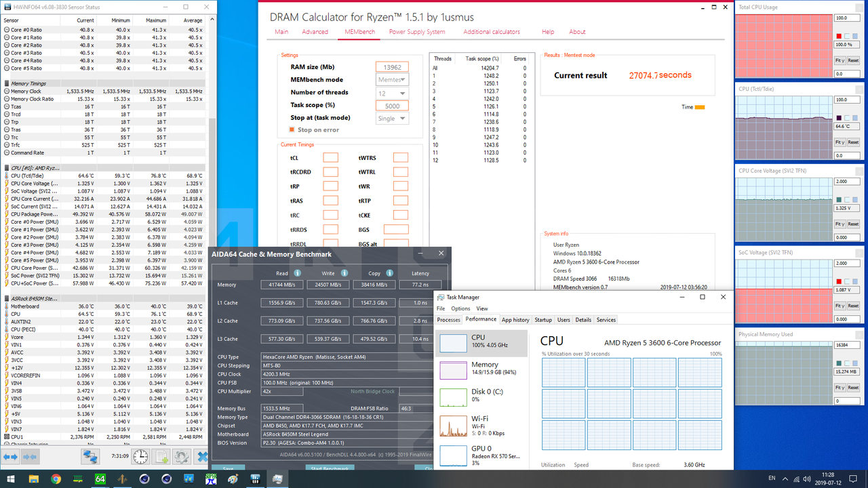Click tCL timing input box
The image size is (868, 488).
pyautogui.click(x=330, y=158)
